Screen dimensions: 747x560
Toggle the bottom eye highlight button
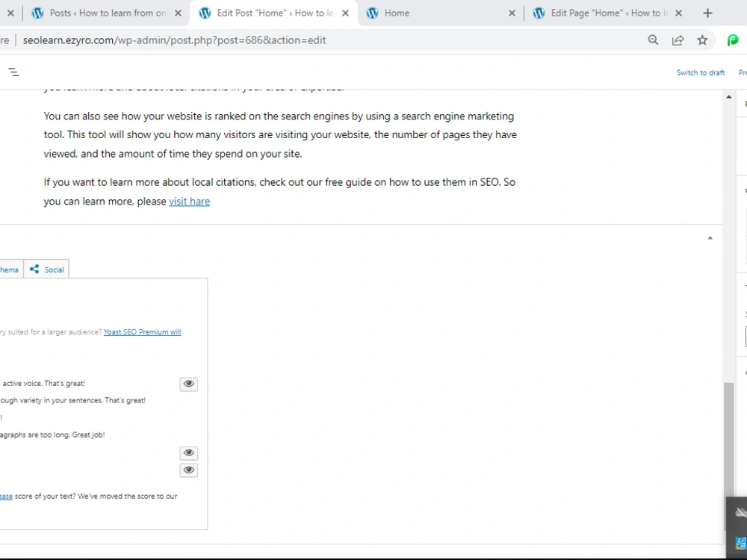pos(189,470)
